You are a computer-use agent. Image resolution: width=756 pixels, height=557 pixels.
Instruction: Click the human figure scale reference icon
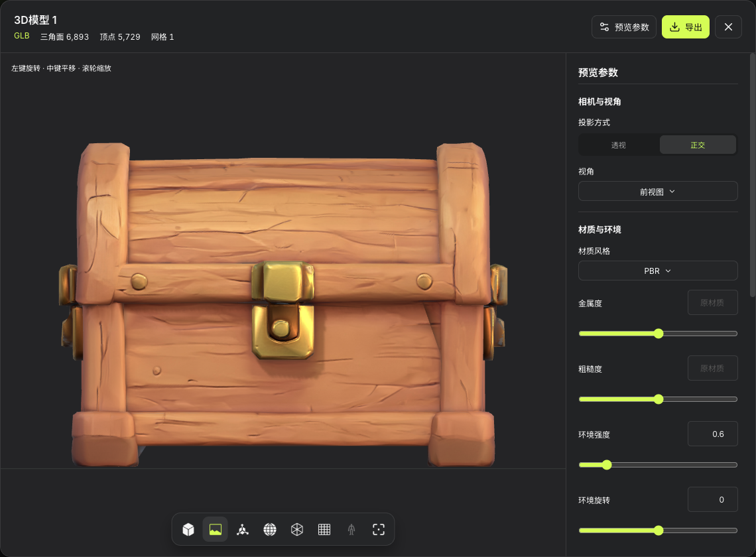tap(351, 530)
